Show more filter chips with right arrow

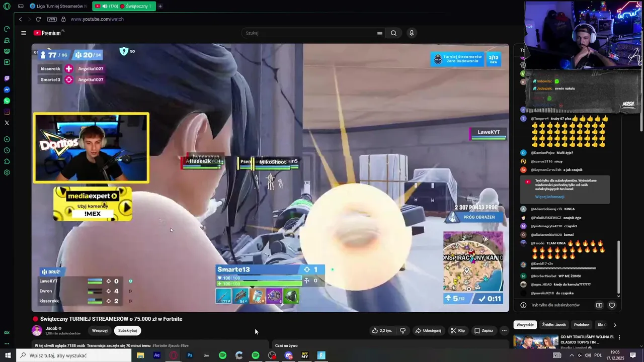pyautogui.click(x=615, y=325)
